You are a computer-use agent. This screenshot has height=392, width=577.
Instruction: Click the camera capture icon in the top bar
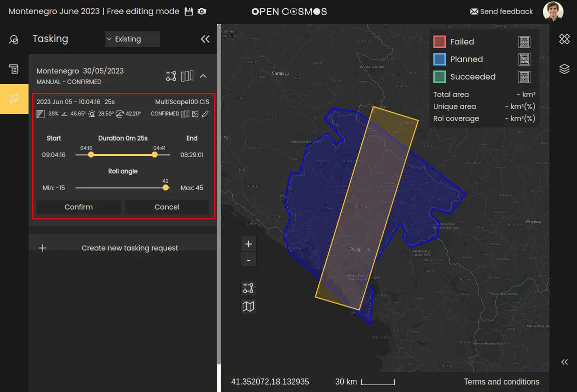pyautogui.click(x=202, y=10)
